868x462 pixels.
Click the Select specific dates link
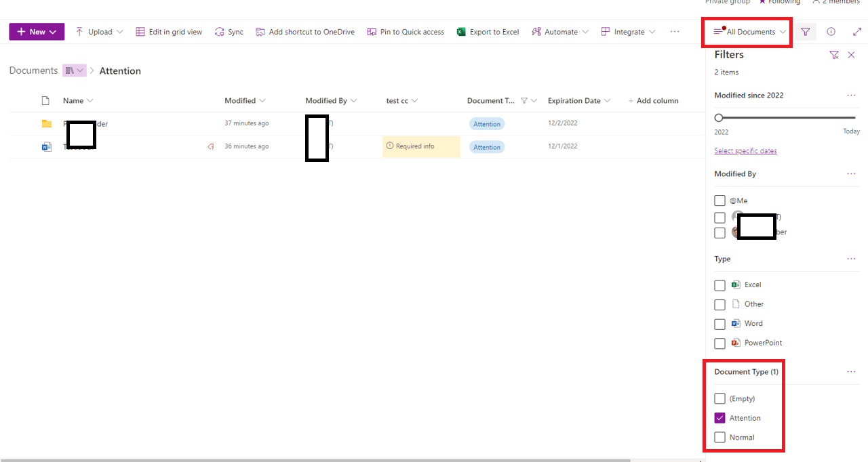coord(745,151)
